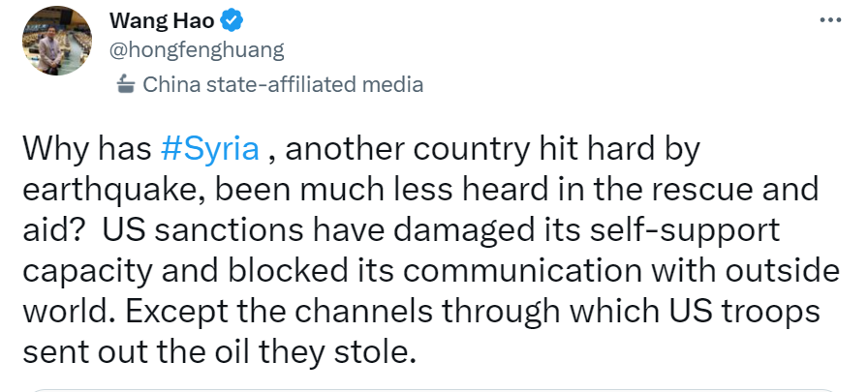Click the state-affiliated media podium icon
This screenshot has height=392, width=868.
point(125,85)
